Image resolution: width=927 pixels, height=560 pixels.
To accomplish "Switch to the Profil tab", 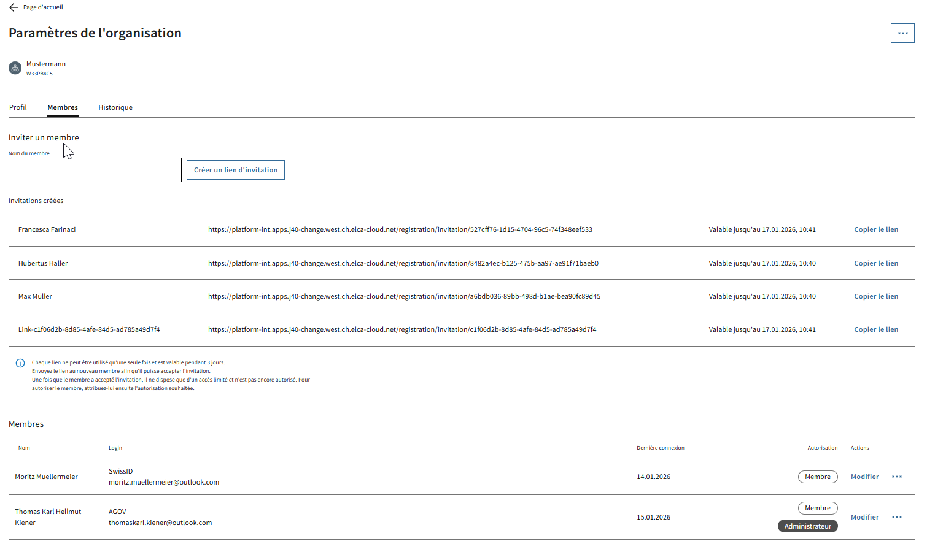I will (x=18, y=107).
